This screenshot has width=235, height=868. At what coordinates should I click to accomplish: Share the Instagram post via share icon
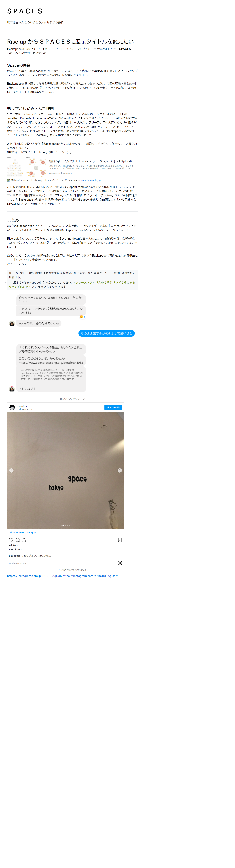coord(24,540)
